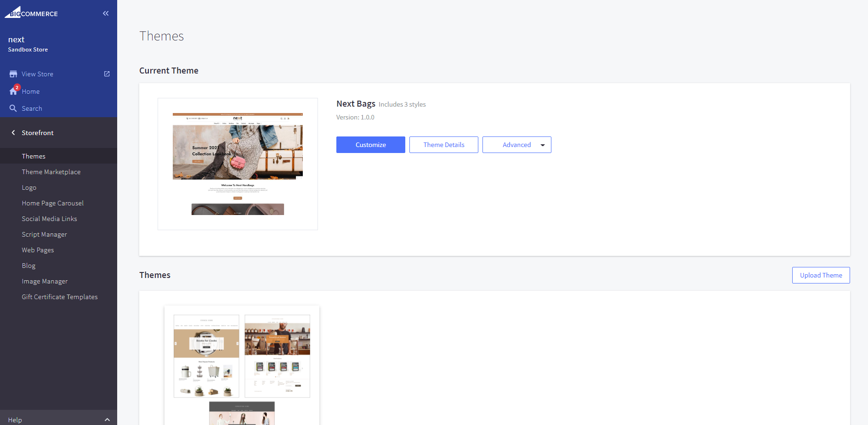Click the BigCommerce logo
This screenshot has width=868, height=425.
pyautogui.click(x=31, y=13)
